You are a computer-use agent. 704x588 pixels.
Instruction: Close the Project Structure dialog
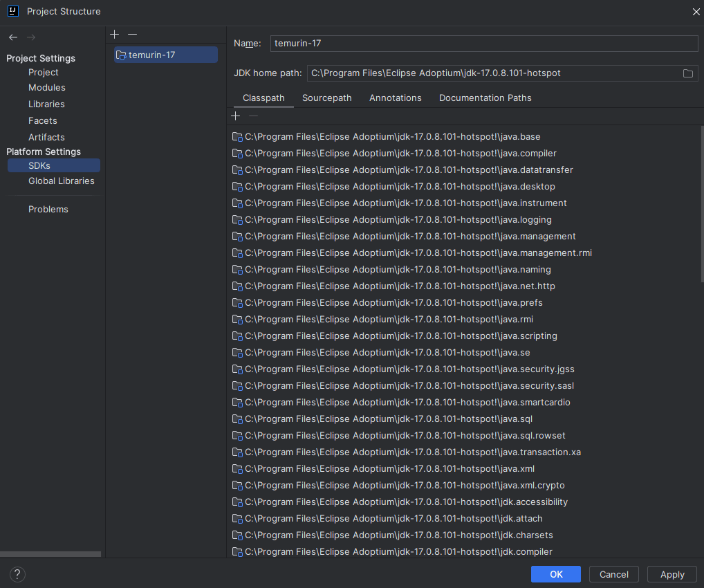pos(696,12)
